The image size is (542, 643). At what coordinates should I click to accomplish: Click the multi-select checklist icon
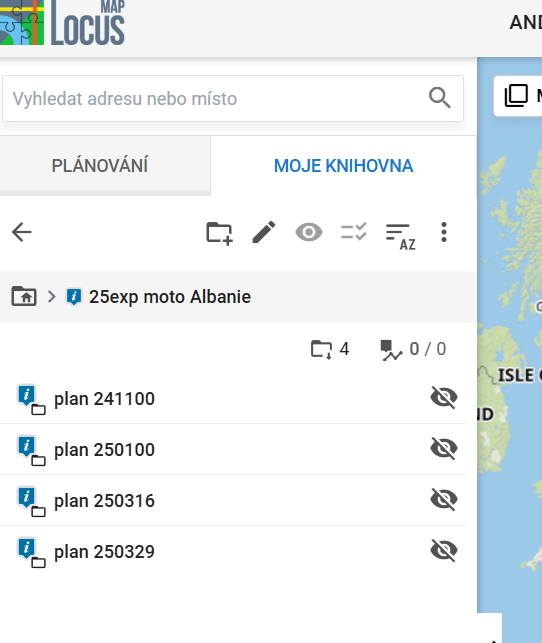[354, 232]
